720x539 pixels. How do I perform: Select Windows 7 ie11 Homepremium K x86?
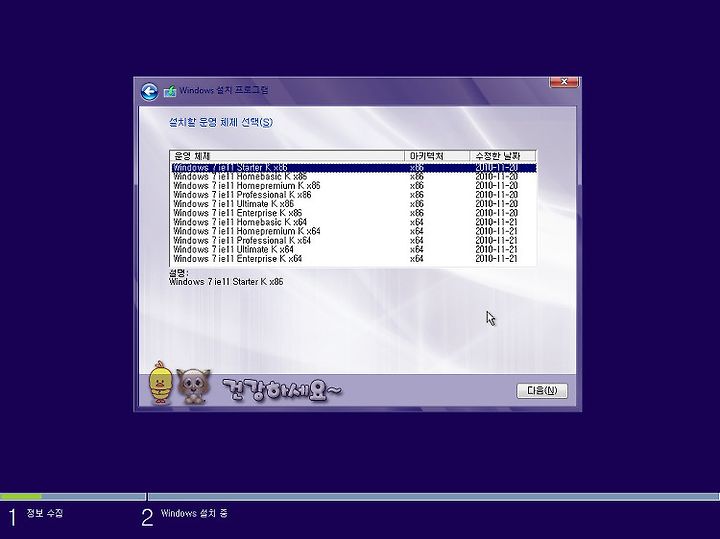click(354, 186)
